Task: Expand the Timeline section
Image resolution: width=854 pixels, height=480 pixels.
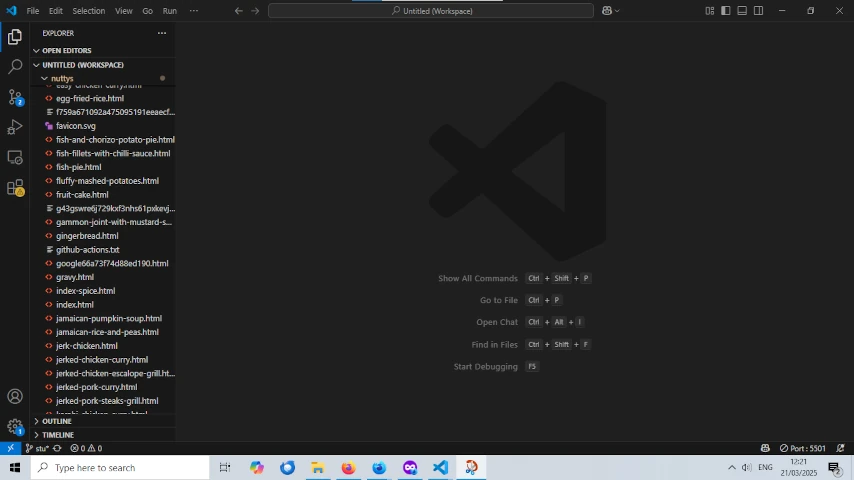Action: pos(103,435)
